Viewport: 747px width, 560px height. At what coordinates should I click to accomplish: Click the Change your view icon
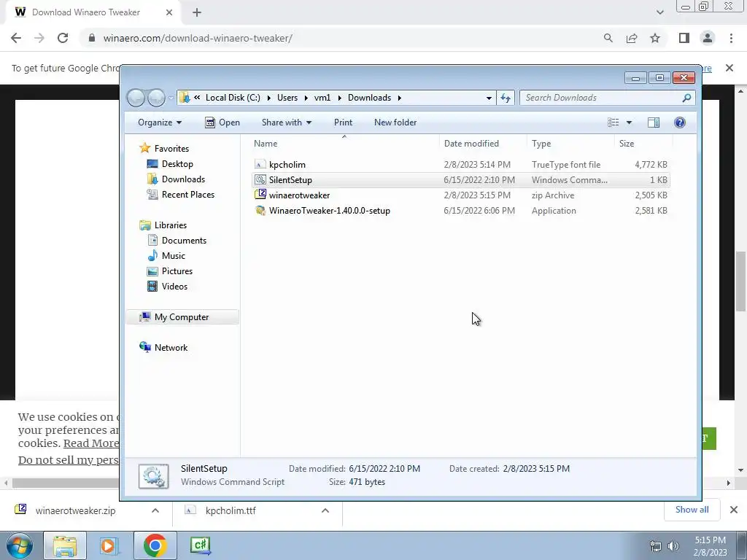[613, 122]
